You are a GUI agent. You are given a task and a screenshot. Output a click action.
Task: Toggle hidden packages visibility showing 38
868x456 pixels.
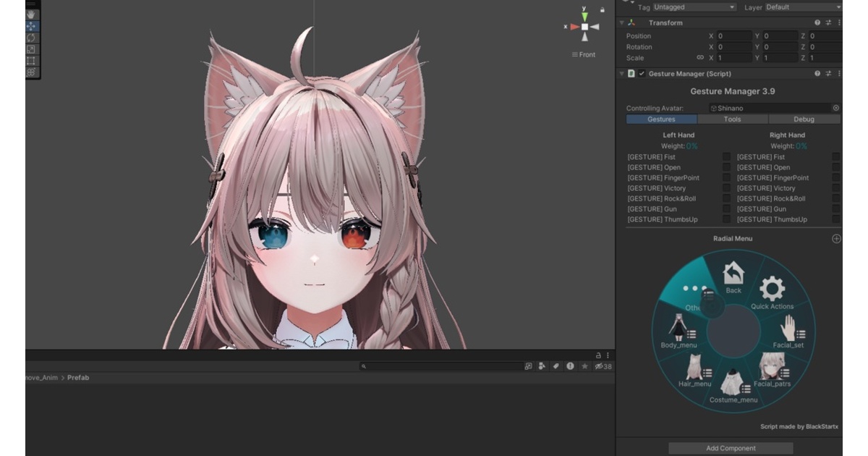tap(603, 366)
